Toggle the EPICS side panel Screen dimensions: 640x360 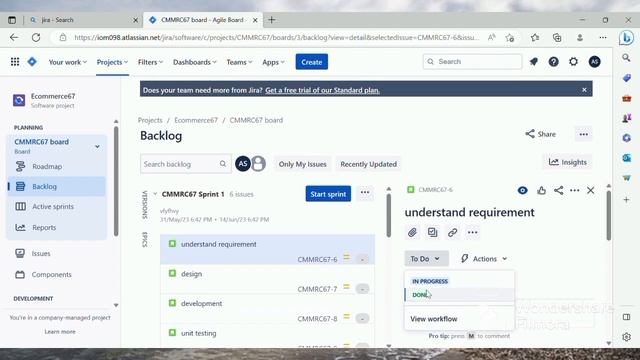click(144, 240)
